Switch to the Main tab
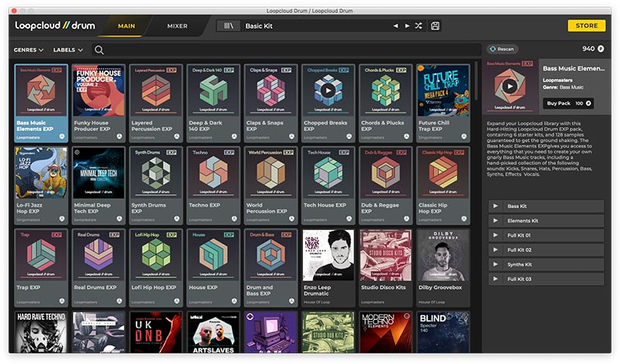 click(x=126, y=26)
